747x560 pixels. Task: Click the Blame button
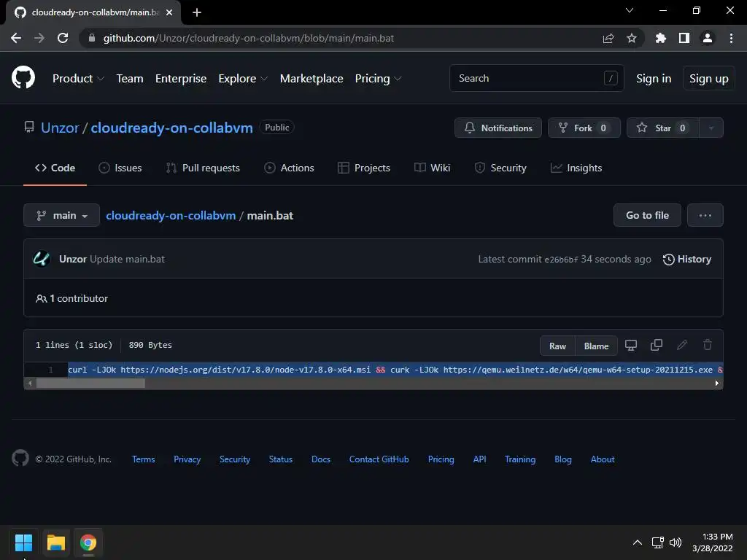(597, 346)
